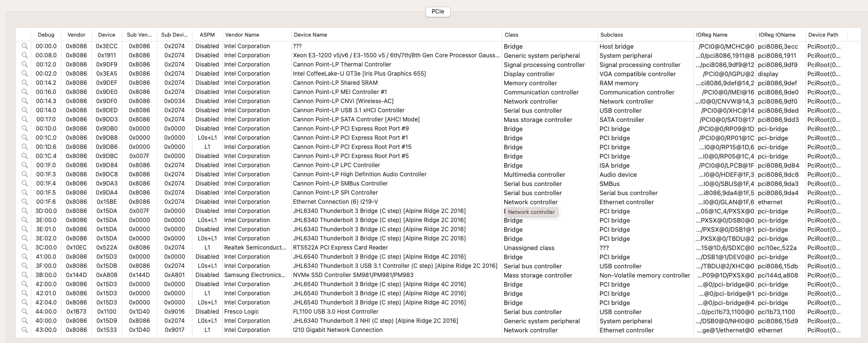868x343 pixels.
Task: Select the JHL6340 Thunderbolt 3 NHI row
Action: (438, 321)
